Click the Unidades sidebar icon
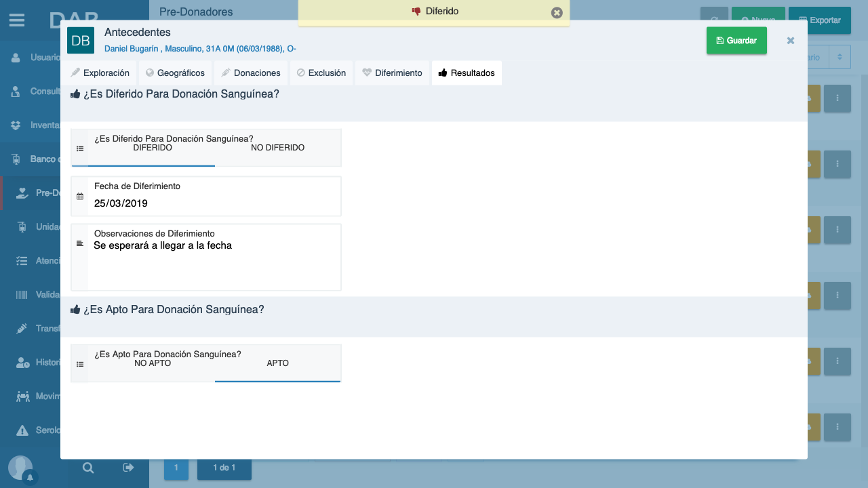The image size is (868, 488). tap(22, 227)
